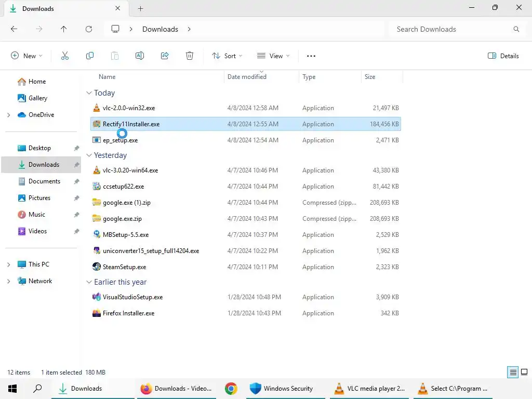
Task: Click the search magnifier in Search Downloads box
Action: click(516, 29)
